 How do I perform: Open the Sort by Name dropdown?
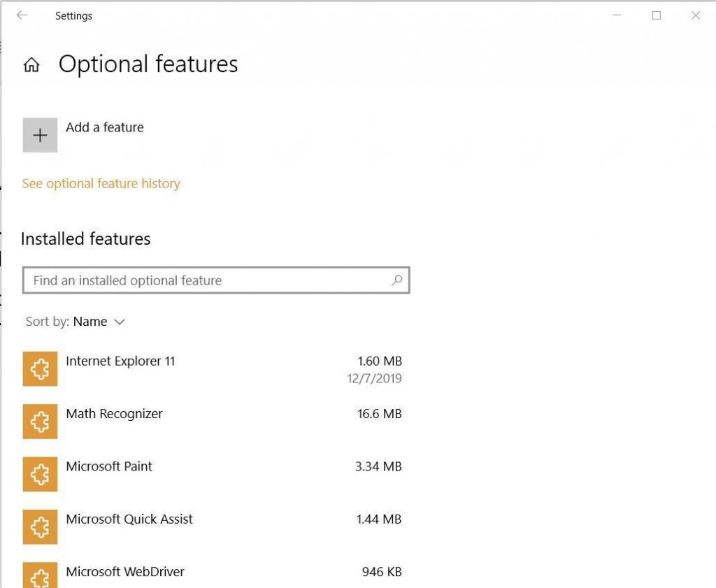pos(100,322)
